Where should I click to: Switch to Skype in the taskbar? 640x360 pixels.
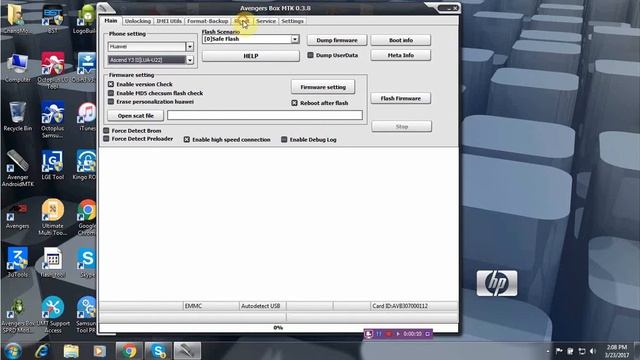158,351
